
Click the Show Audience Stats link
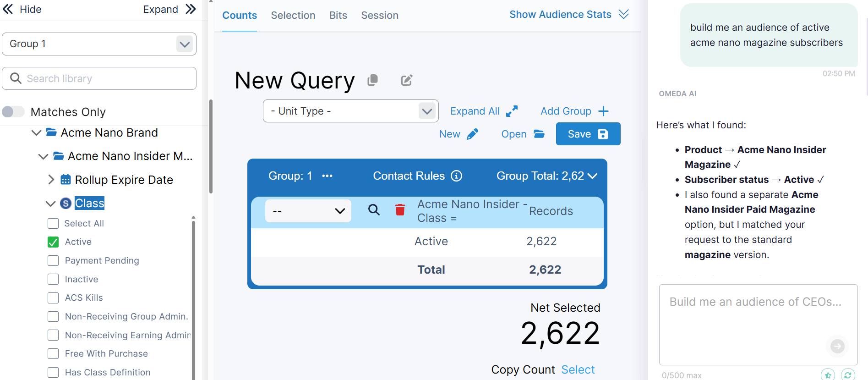(560, 14)
